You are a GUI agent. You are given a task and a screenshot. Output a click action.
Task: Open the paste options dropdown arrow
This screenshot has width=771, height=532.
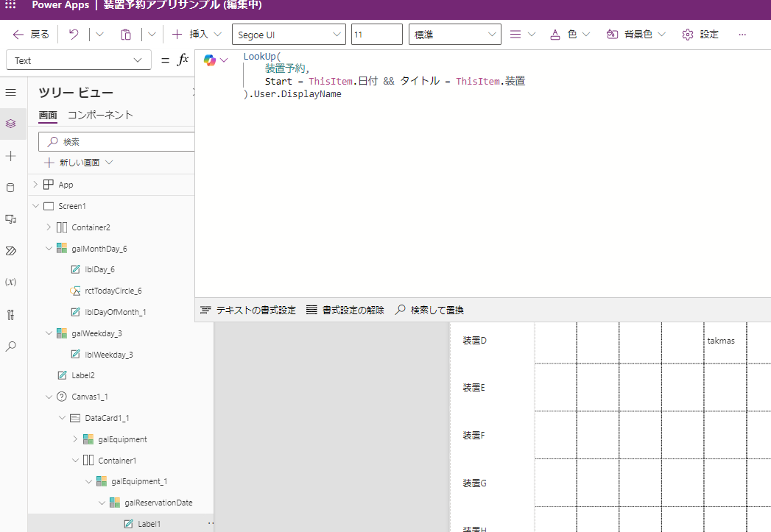(152, 35)
